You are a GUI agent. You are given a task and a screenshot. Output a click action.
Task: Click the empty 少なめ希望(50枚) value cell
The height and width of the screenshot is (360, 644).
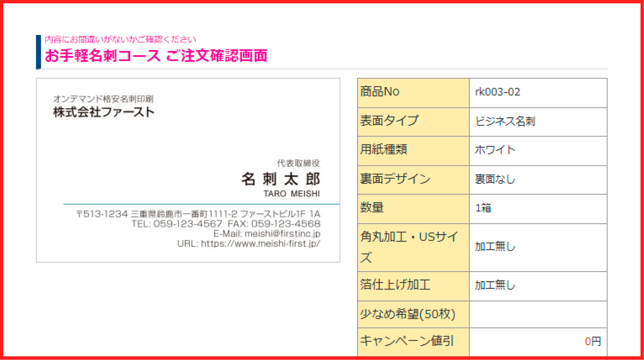538,314
